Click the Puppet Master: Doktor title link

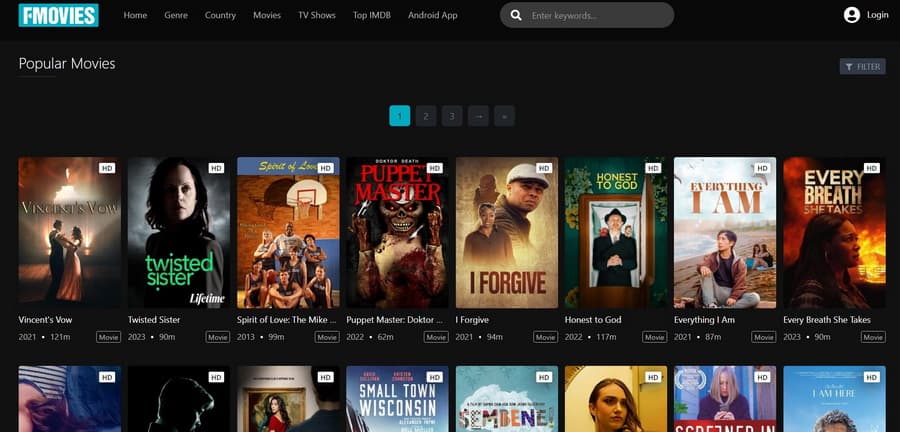[395, 320]
